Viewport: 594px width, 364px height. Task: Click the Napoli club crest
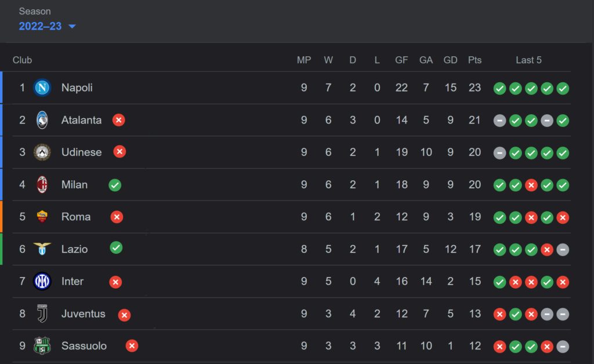[42, 88]
